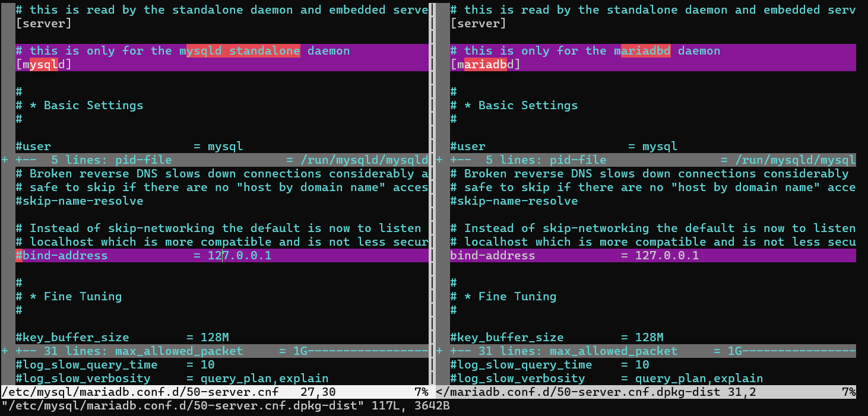This screenshot has height=416, width=868.
Task: Click the [mariadbd] section header in right pane
Action: (x=485, y=65)
